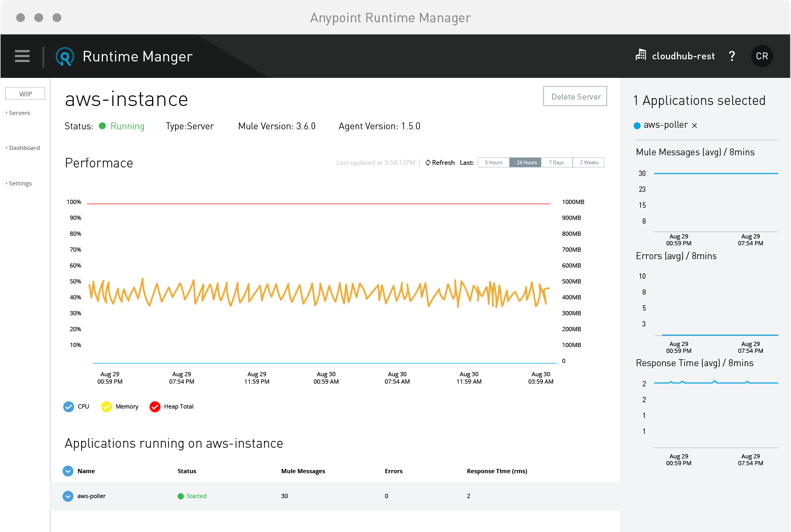Screen dimensions: 791x532
Task: Click the Mule Messages value 30 cell
Action: tap(285, 496)
